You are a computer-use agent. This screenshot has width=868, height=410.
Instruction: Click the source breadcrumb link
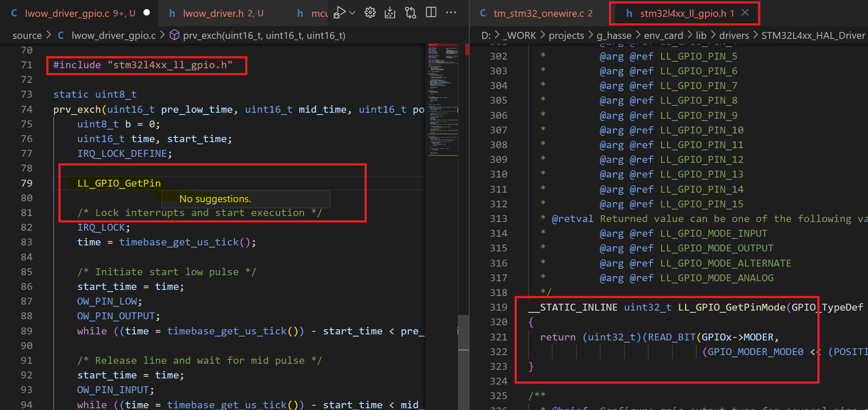26,35
